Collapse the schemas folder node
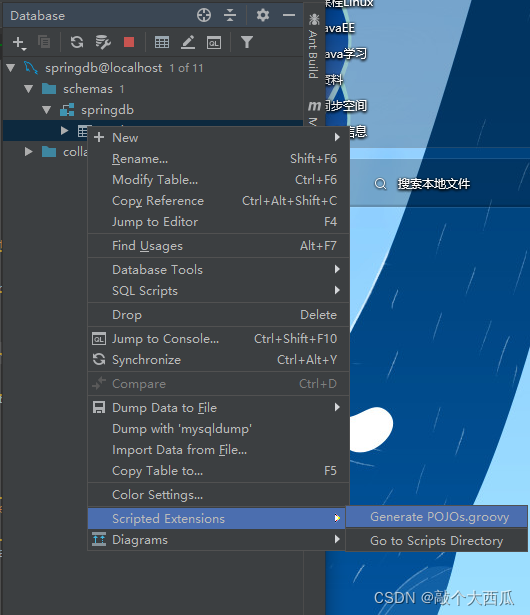The height and width of the screenshot is (615, 530). click(29, 89)
